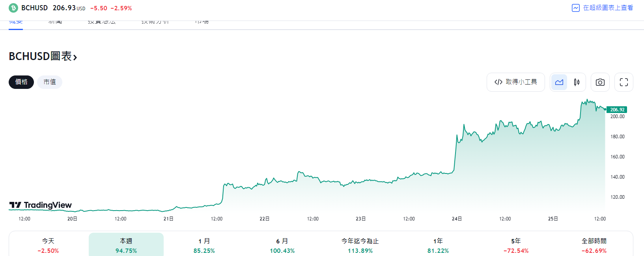Click the 206.92 current price label
Image resolution: width=644 pixels, height=256 pixels.
click(617, 110)
